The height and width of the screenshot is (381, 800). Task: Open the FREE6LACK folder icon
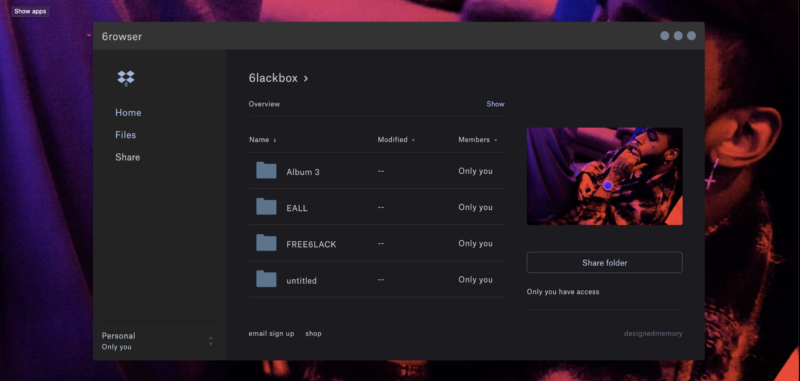click(266, 243)
